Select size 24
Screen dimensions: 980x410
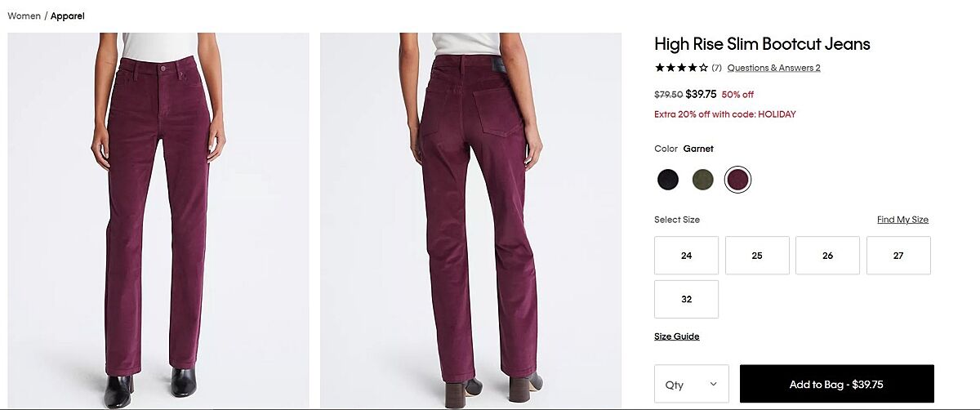click(x=686, y=256)
